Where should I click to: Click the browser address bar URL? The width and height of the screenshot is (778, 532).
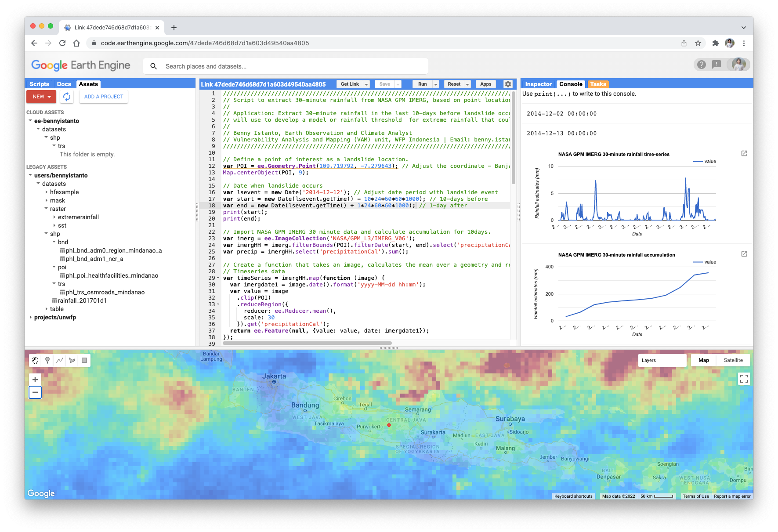(x=205, y=43)
